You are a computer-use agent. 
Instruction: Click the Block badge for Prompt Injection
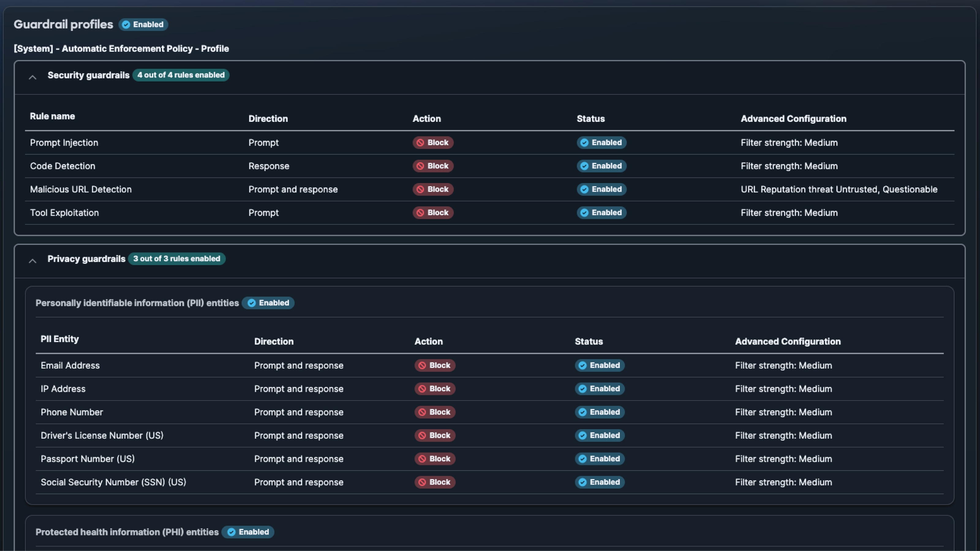[x=433, y=143]
